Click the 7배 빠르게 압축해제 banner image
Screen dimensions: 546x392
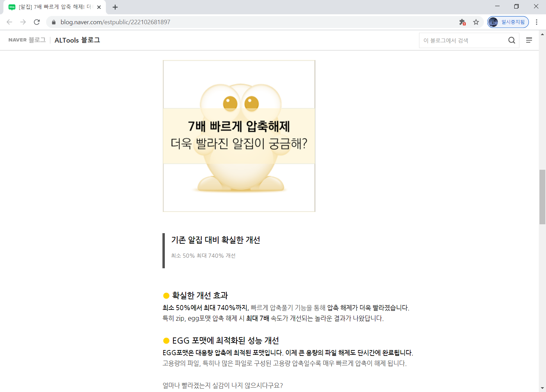click(x=239, y=136)
